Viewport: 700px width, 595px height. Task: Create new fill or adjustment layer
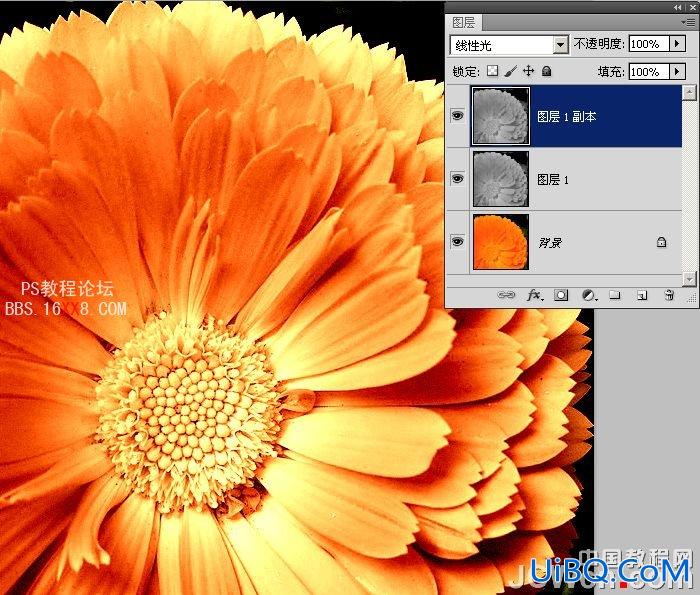click(x=589, y=295)
